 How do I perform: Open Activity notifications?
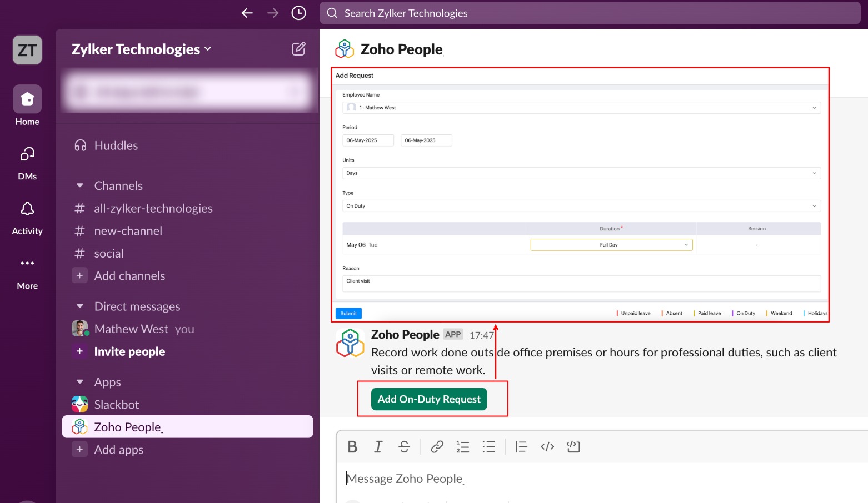click(x=27, y=218)
